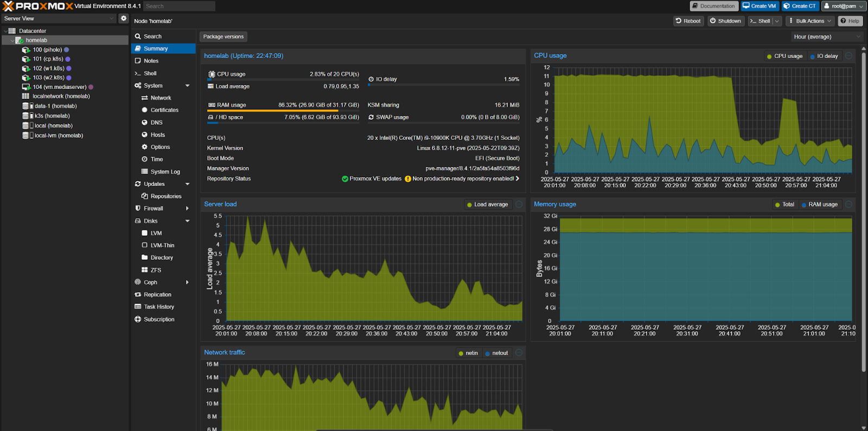Open local (homelab) storage
The height and width of the screenshot is (431, 868).
(53, 126)
